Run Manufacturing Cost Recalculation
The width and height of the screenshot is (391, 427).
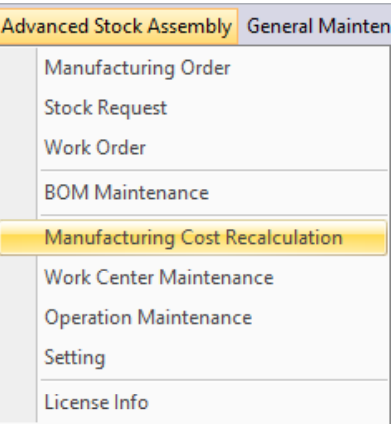coord(193,238)
